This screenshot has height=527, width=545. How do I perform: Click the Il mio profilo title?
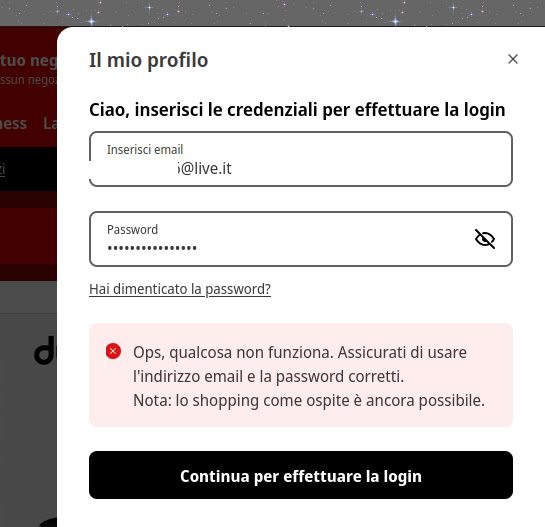[148, 60]
